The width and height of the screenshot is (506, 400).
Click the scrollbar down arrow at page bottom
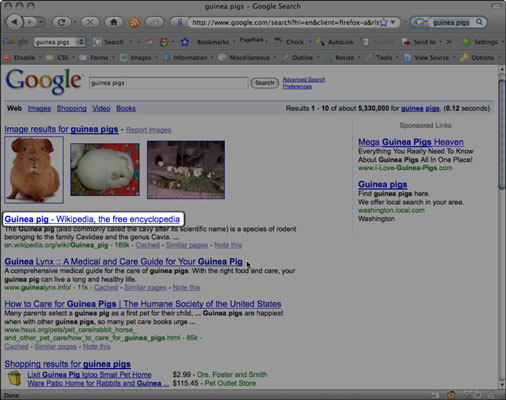coord(502,385)
